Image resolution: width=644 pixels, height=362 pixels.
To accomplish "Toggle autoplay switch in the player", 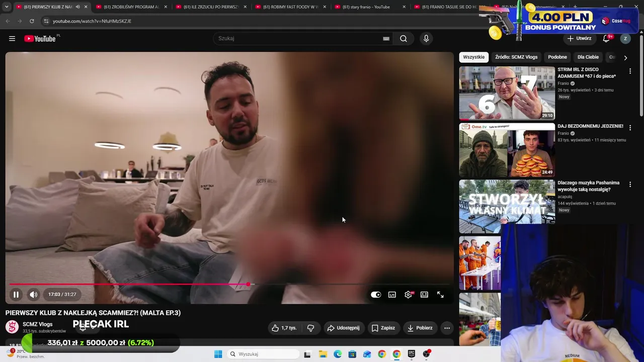I will click(x=376, y=295).
